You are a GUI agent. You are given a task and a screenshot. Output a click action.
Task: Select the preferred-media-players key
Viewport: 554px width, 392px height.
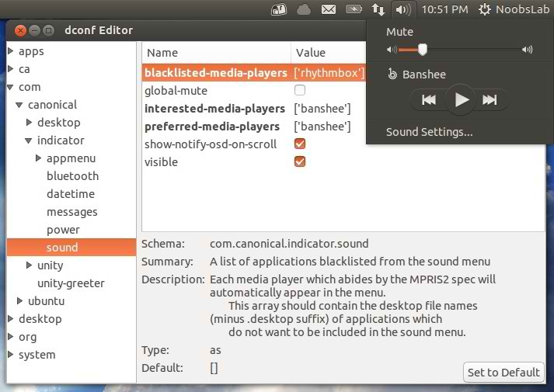point(212,127)
